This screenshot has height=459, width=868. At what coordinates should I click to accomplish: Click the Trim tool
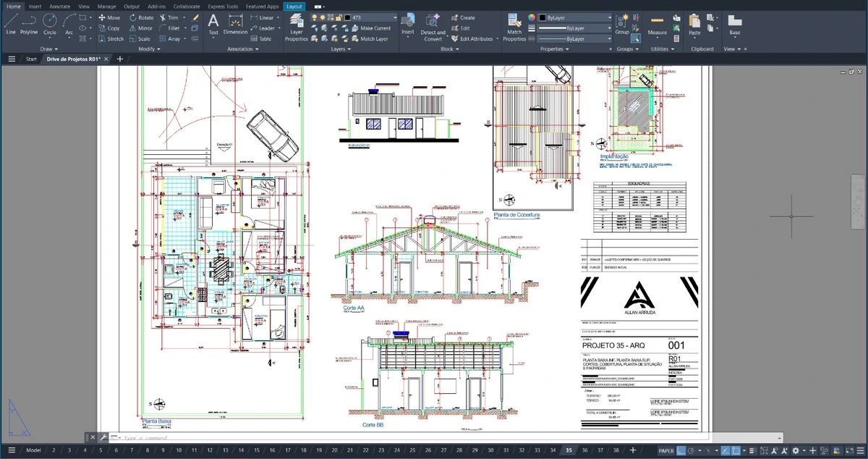pyautogui.click(x=169, y=17)
